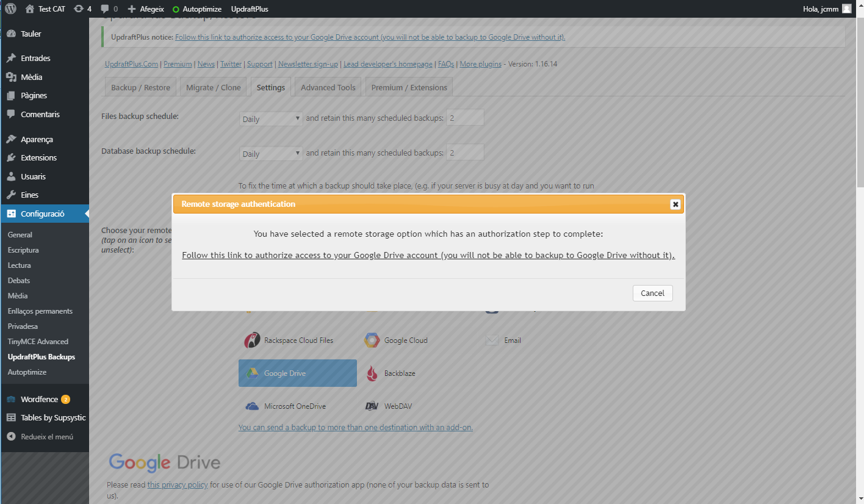Screen dimensions: 864x504
Task: Open UpdraftPlus Backups submenu item
Action: [x=41, y=356]
